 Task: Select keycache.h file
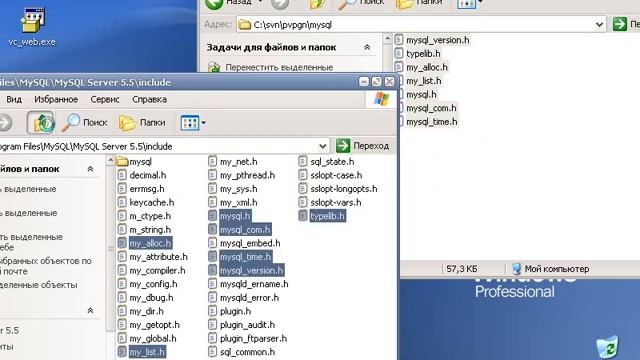point(146,202)
